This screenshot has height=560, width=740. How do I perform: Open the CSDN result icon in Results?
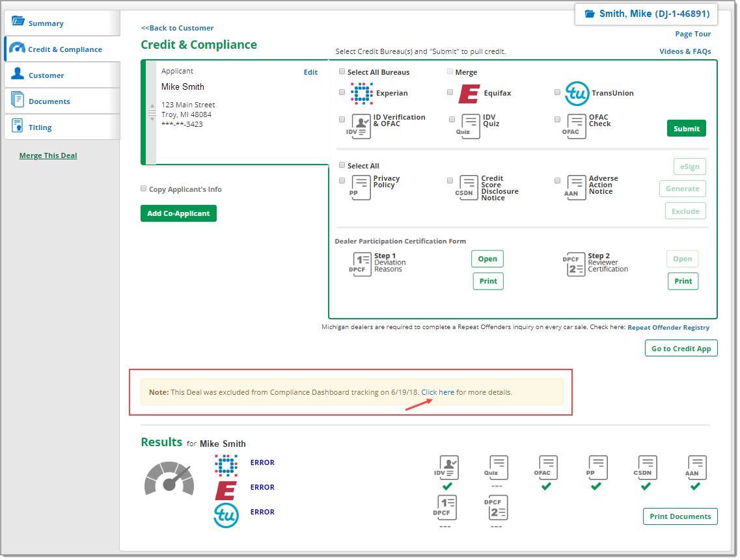(646, 468)
